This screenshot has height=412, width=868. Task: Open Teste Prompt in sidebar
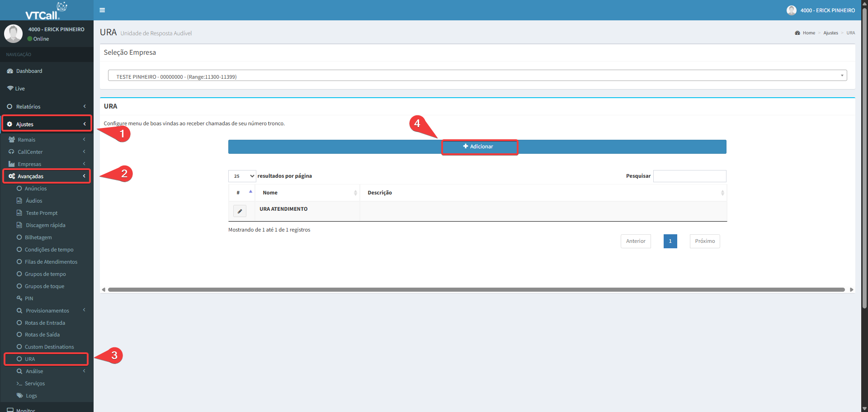pos(42,213)
